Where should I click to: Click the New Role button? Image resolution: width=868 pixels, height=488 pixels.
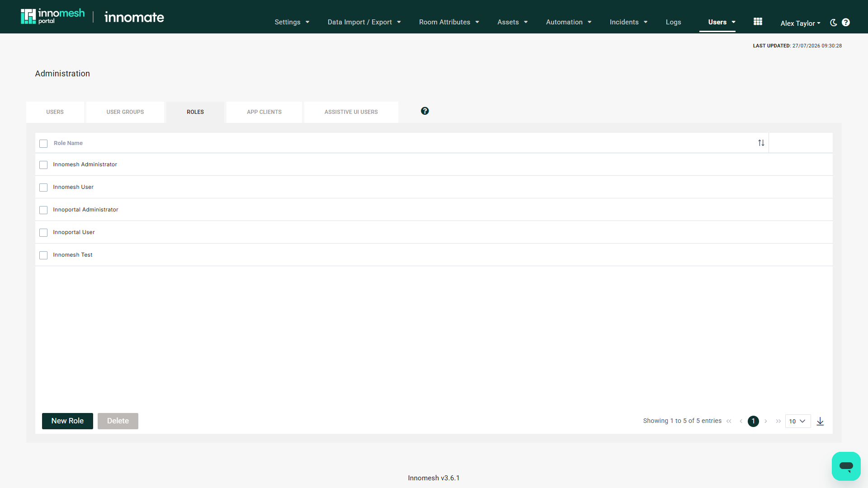pos(67,421)
